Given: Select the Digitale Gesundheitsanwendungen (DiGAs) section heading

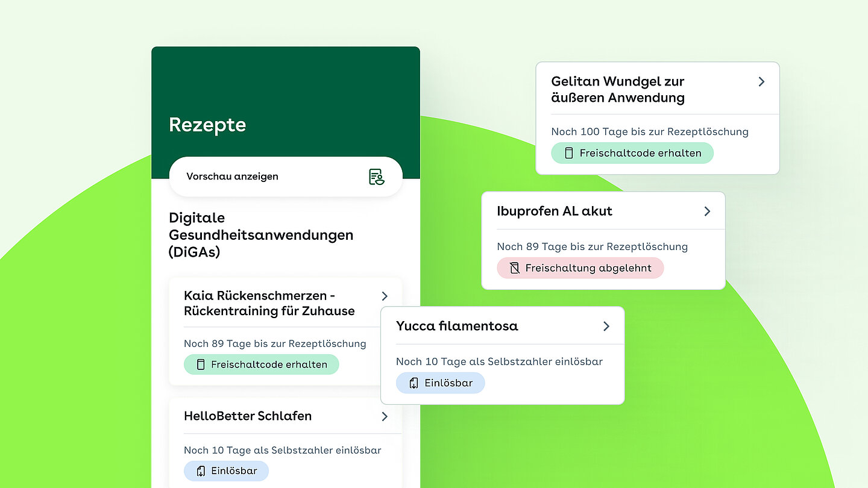Looking at the screenshot, I should [261, 235].
